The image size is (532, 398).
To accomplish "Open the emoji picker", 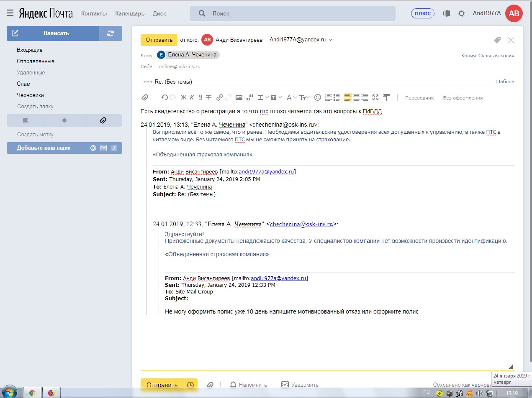I will click(318, 97).
